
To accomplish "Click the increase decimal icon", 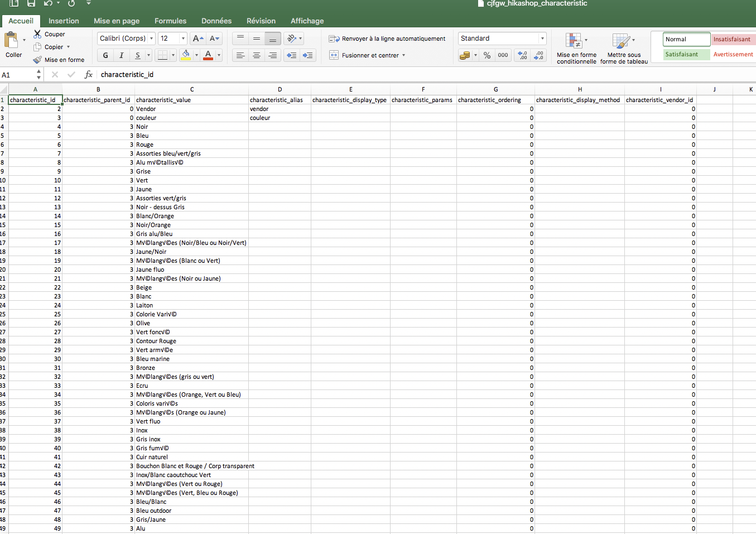I will pos(522,55).
